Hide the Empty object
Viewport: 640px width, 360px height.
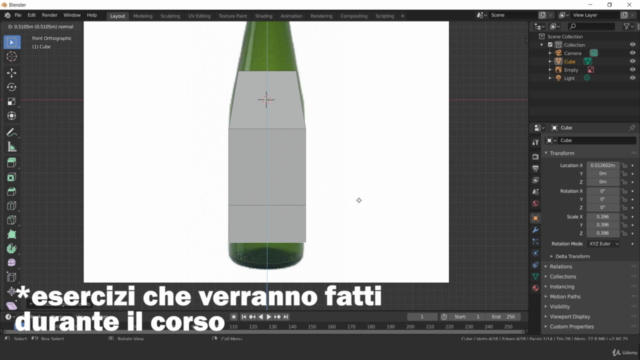(x=632, y=70)
